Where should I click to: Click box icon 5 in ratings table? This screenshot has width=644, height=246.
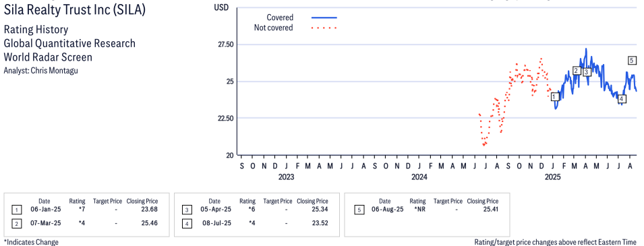359,210
